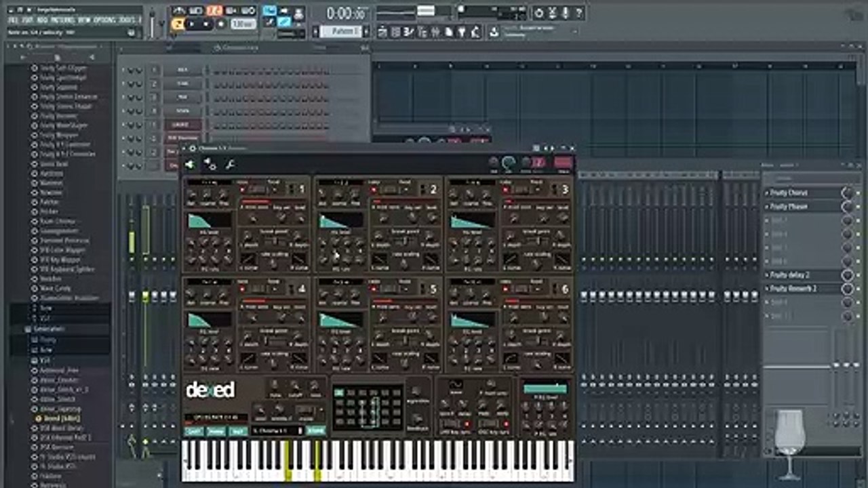Open the Fruity delay 2 slot arrow menu
The width and height of the screenshot is (868, 488).
point(767,275)
